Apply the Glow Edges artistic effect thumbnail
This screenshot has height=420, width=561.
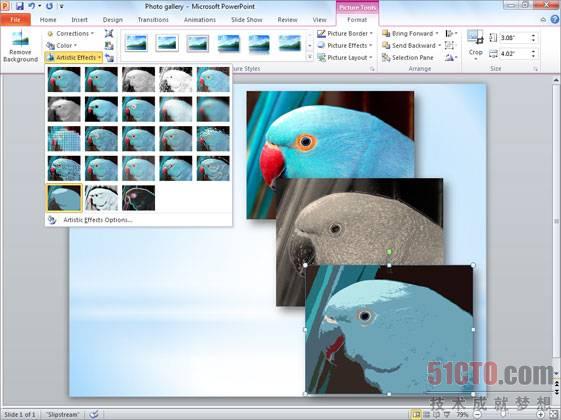(x=138, y=198)
